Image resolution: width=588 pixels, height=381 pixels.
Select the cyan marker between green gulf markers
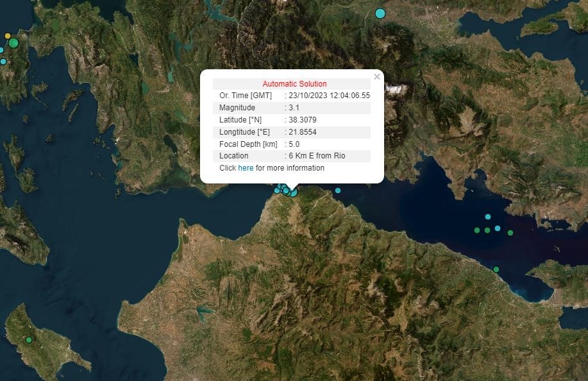(498, 228)
